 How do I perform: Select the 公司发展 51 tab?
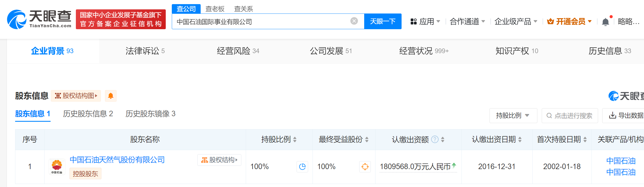coord(331,51)
